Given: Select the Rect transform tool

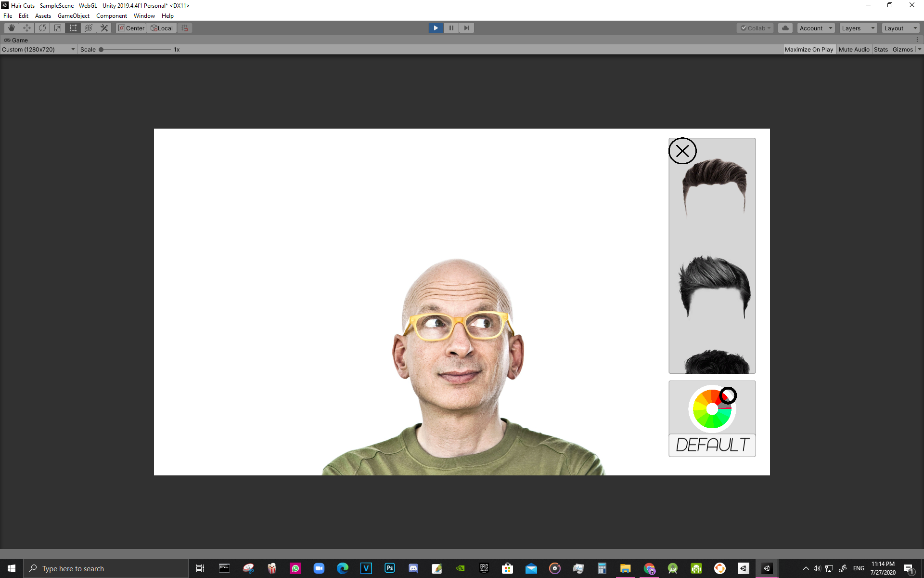Looking at the screenshot, I should (73, 28).
